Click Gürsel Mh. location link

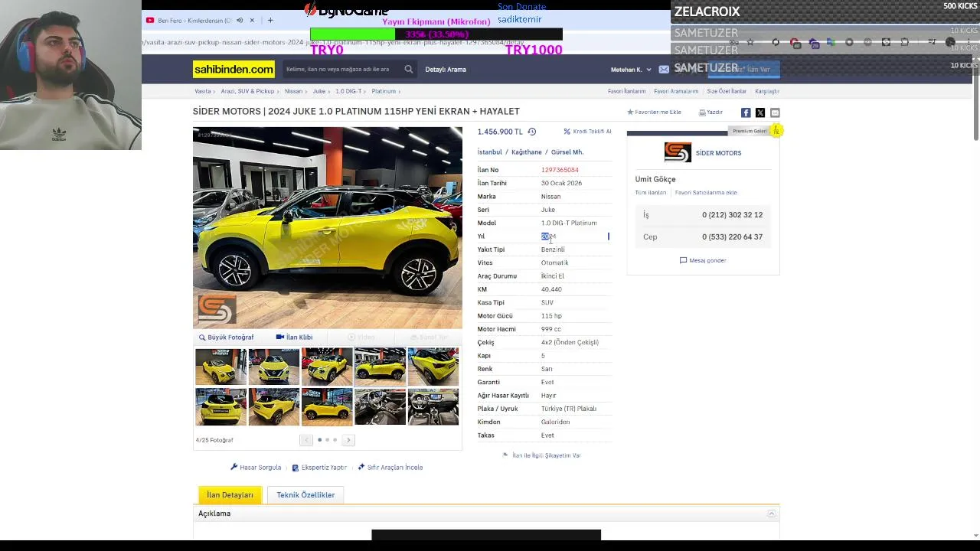(x=567, y=152)
